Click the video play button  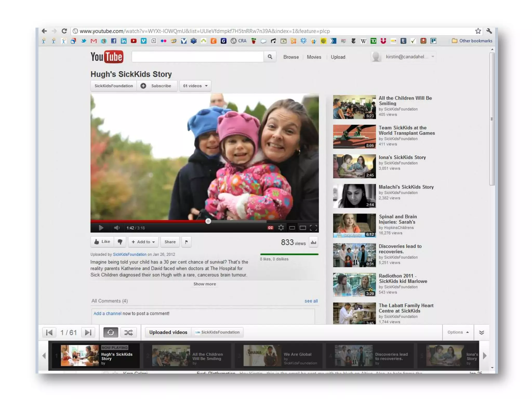click(x=101, y=228)
